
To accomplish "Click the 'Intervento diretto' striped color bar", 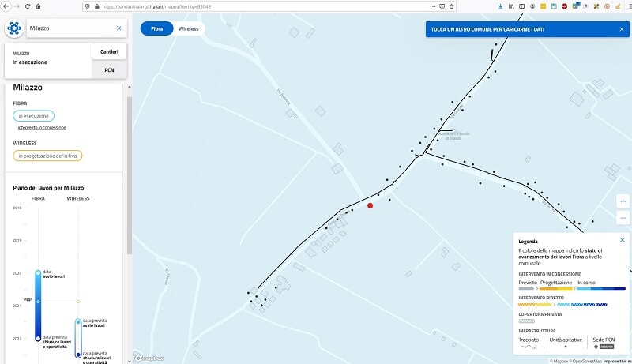I will point(562,305).
